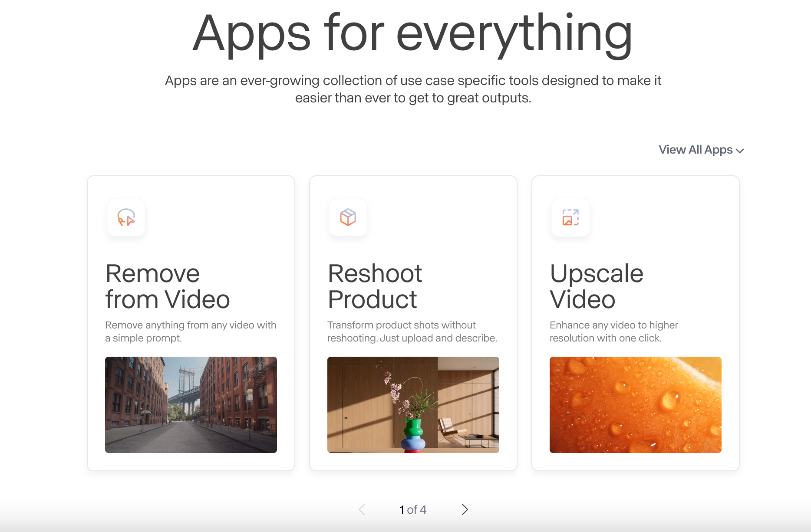Click the Reshoot Product cube icon
Screen dimensions: 811x532
point(348,217)
